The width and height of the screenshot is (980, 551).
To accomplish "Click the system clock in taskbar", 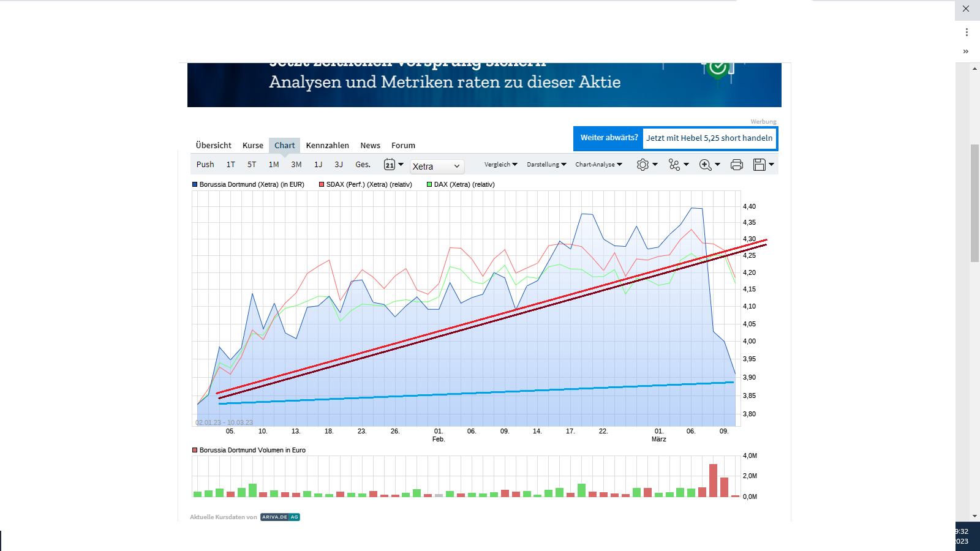I will (x=962, y=536).
